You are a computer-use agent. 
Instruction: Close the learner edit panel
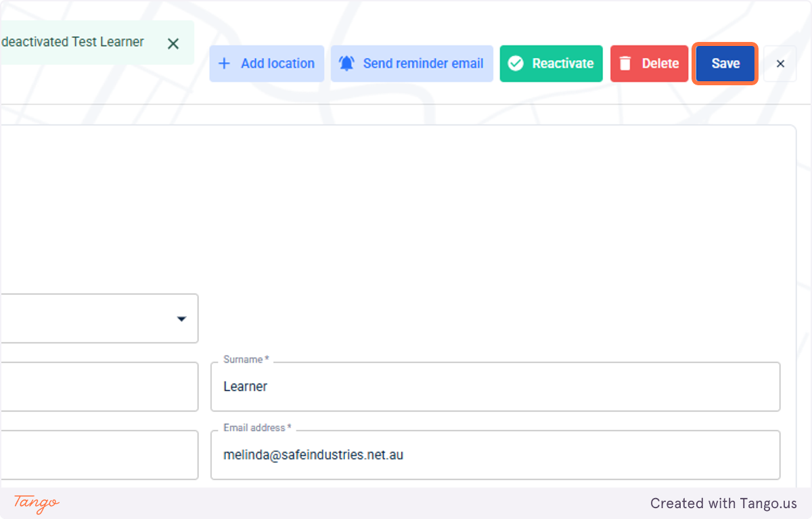(780, 64)
